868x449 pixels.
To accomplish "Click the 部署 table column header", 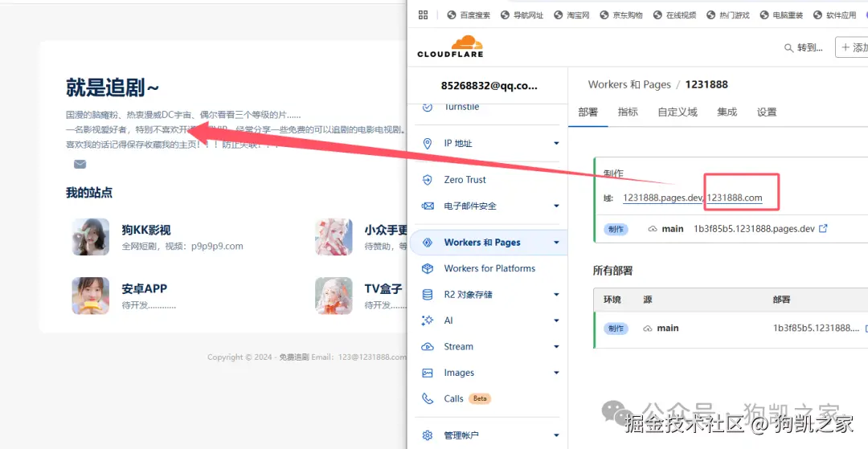I will (782, 300).
